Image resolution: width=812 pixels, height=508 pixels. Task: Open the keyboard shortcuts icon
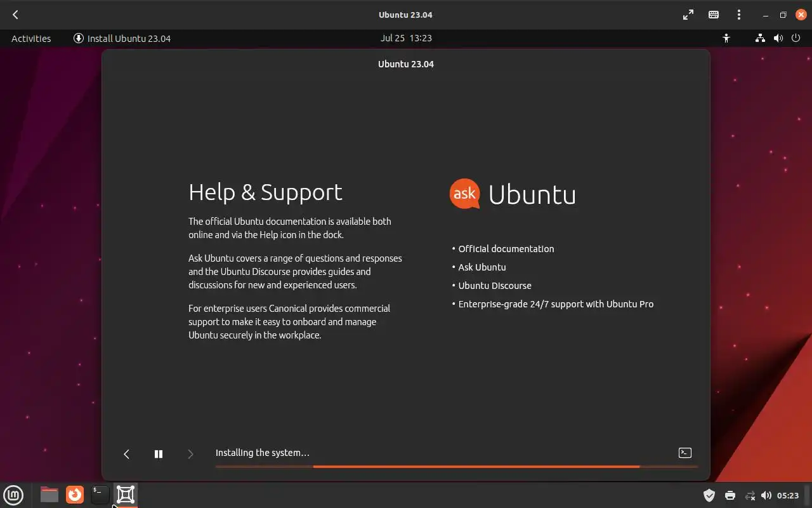[714, 15]
